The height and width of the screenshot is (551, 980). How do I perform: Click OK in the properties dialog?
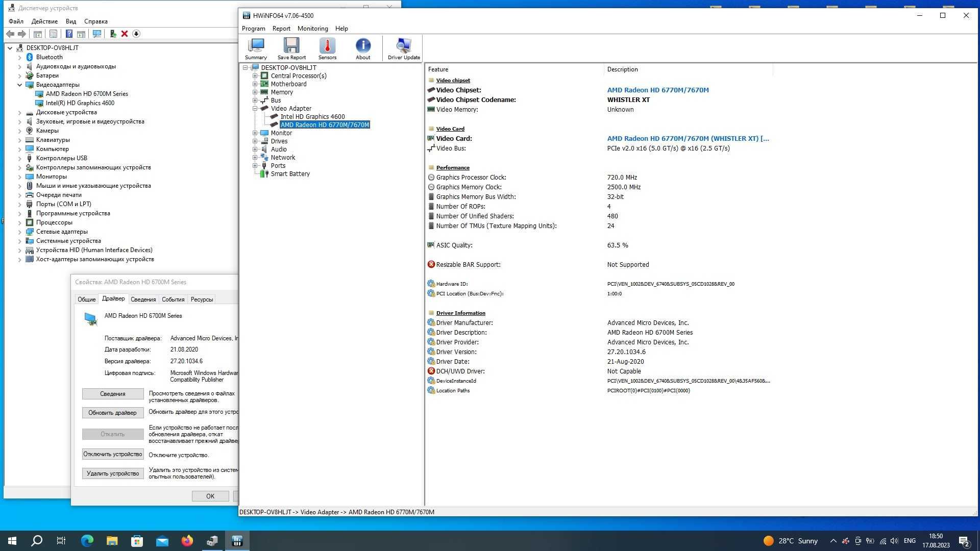point(210,496)
